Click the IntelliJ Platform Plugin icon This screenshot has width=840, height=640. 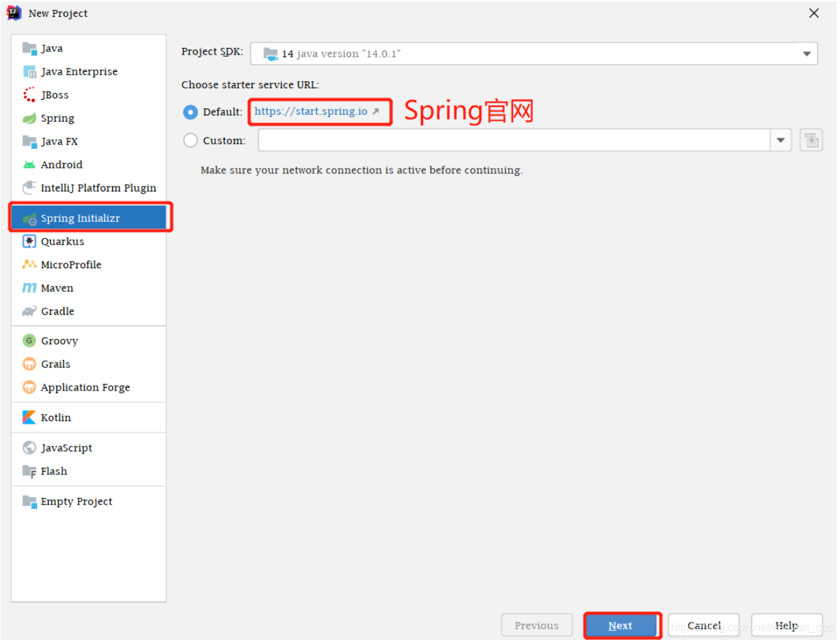coord(29,188)
